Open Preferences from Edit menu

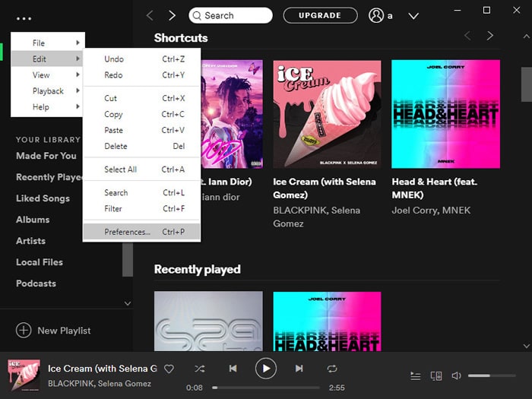point(142,232)
